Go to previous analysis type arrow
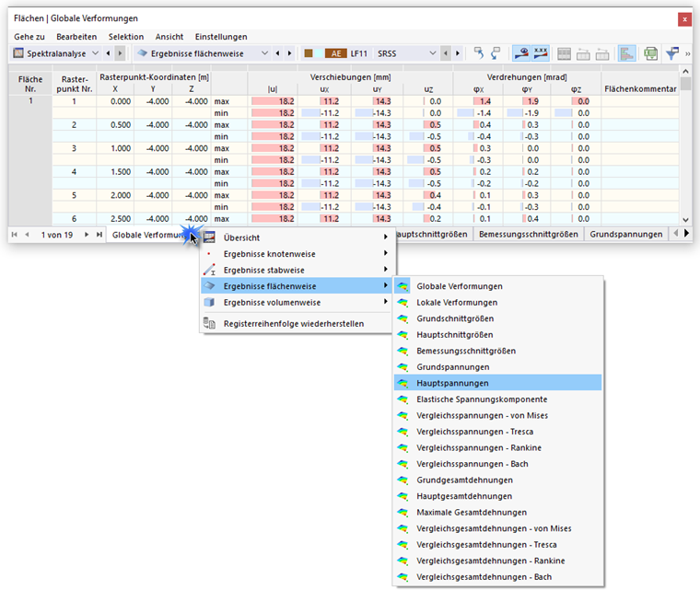The image size is (700, 590). click(108, 53)
